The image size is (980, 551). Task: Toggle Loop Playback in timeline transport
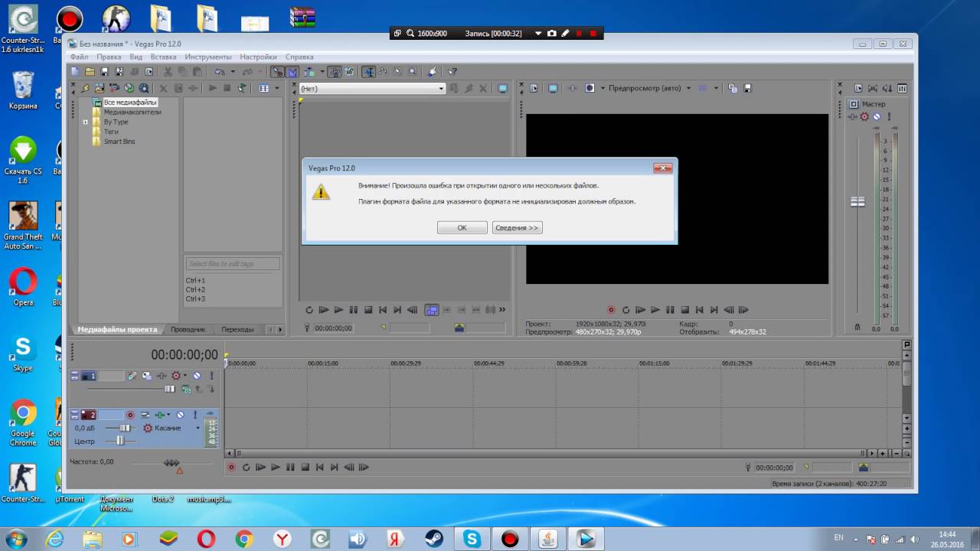coord(246,467)
